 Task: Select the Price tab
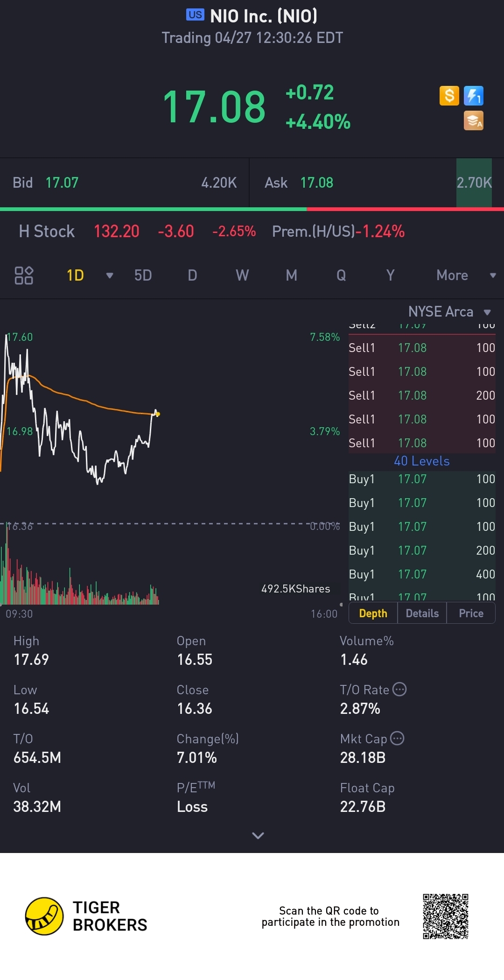click(471, 613)
